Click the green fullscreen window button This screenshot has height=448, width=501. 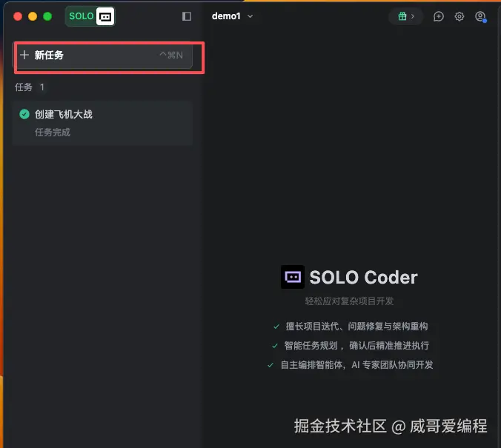pyautogui.click(x=47, y=16)
